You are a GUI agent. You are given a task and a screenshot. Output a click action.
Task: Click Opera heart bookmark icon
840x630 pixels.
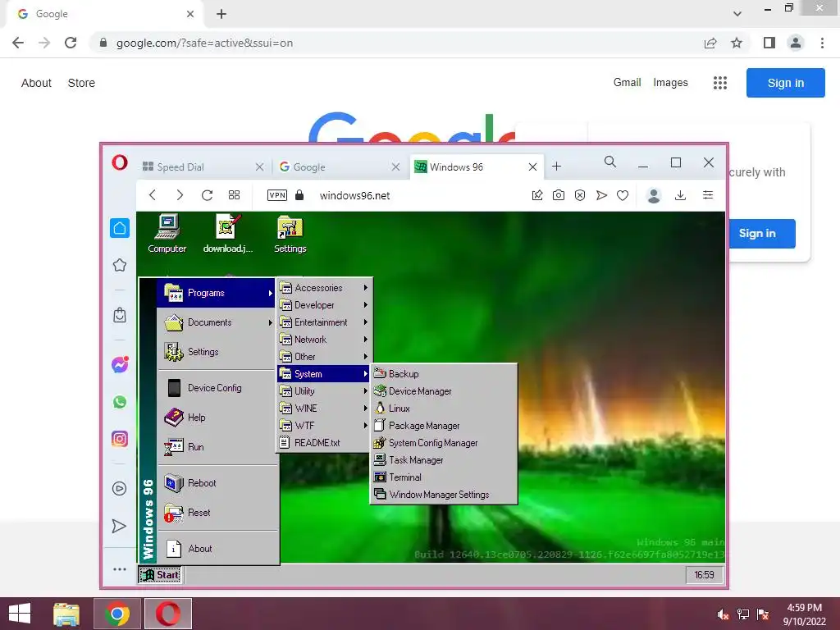pyautogui.click(x=622, y=195)
